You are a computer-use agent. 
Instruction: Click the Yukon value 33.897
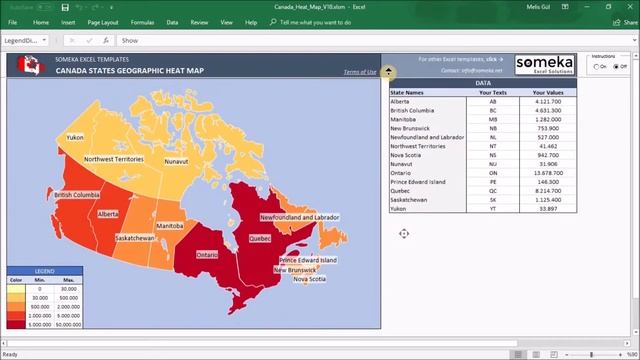point(548,209)
